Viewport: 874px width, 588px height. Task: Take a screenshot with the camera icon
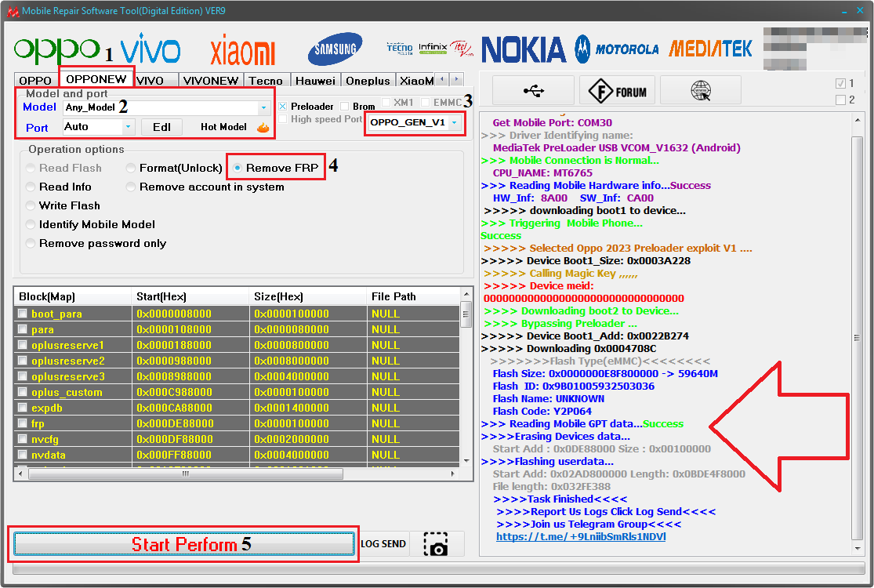tap(436, 544)
